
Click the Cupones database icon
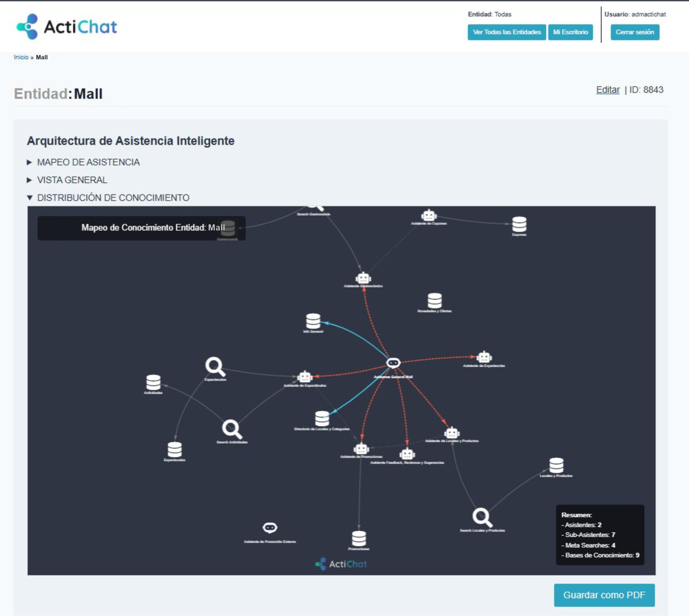(519, 224)
